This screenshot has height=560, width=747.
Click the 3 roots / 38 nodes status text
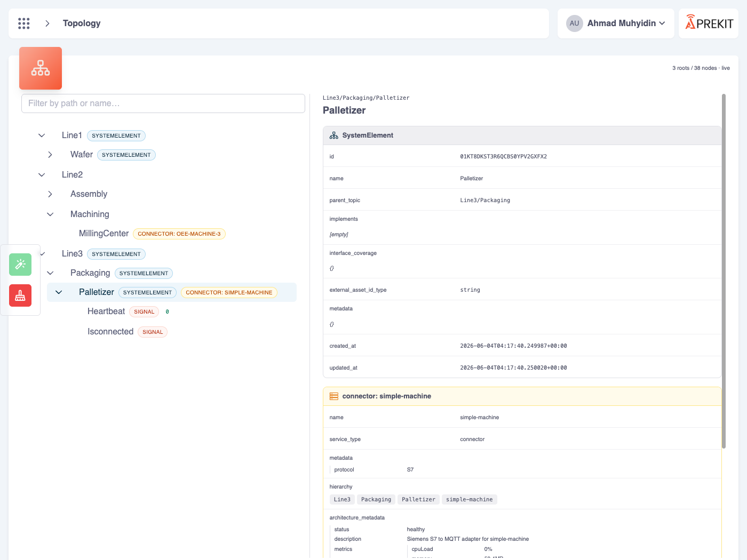coord(701,68)
